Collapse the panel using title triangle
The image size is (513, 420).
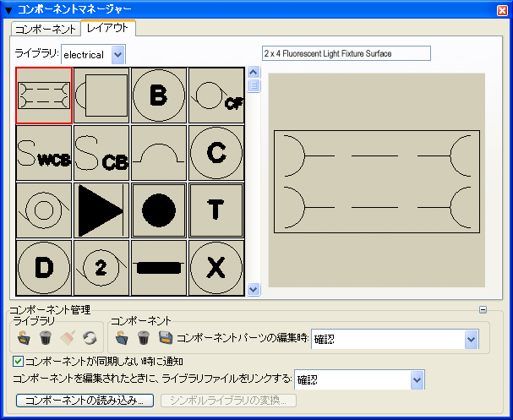[8, 10]
